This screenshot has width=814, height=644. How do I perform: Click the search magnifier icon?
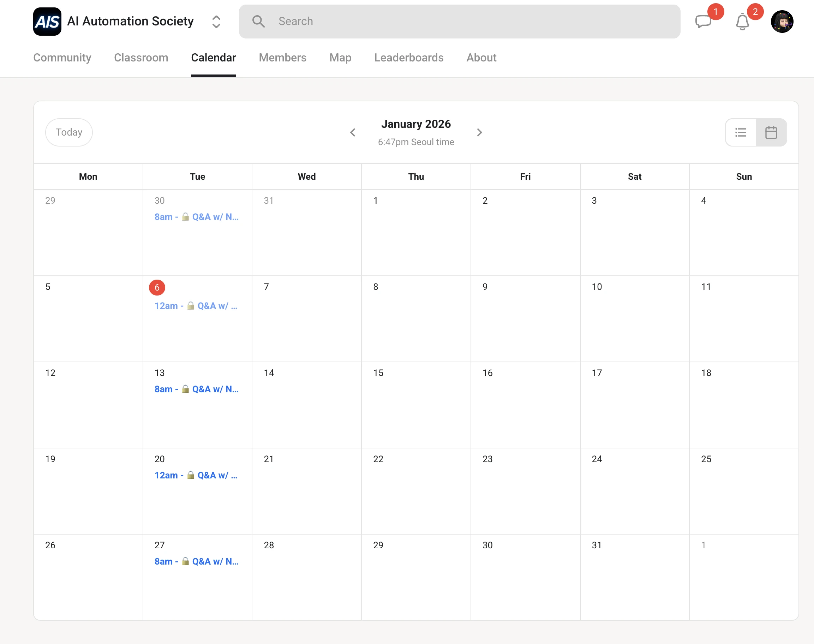(258, 22)
